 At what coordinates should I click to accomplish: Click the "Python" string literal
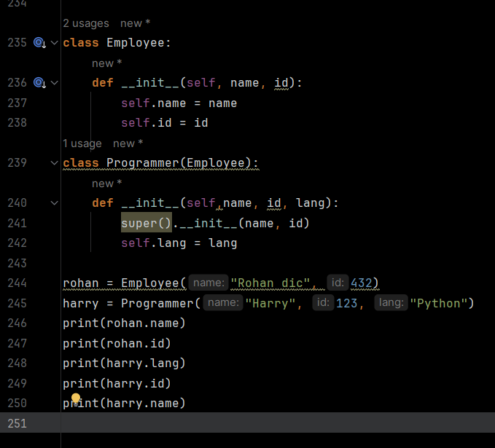click(438, 304)
